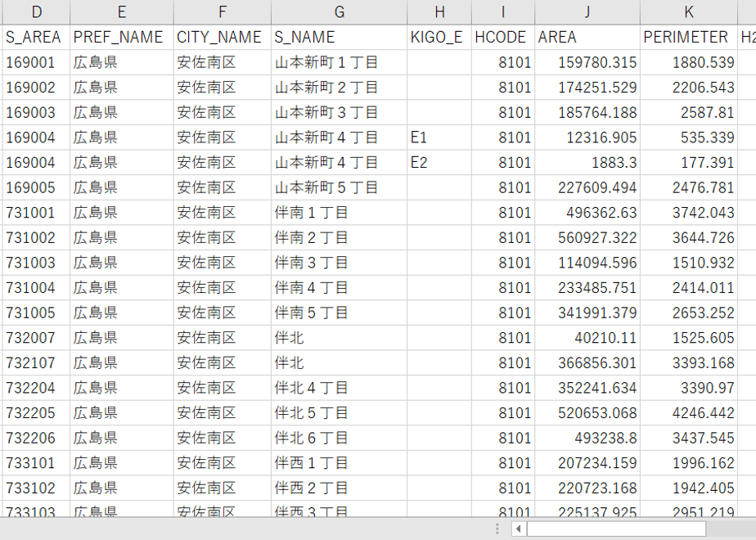Click the sheet tab split handle dots
The height and width of the screenshot is (540, 756).
coord(497,529)
